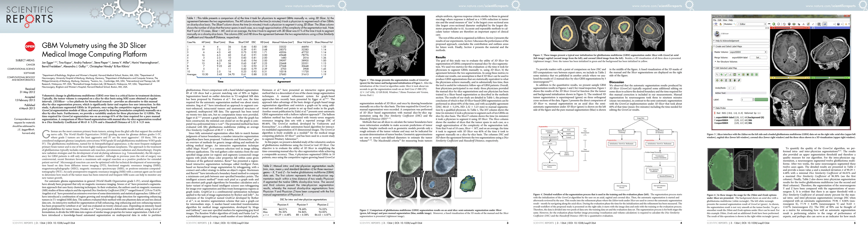The height and width of the screenshot is (228, 868).
Task: Click the red slice view offset slider
Action: pyautogui.click(x=791, y=28)
